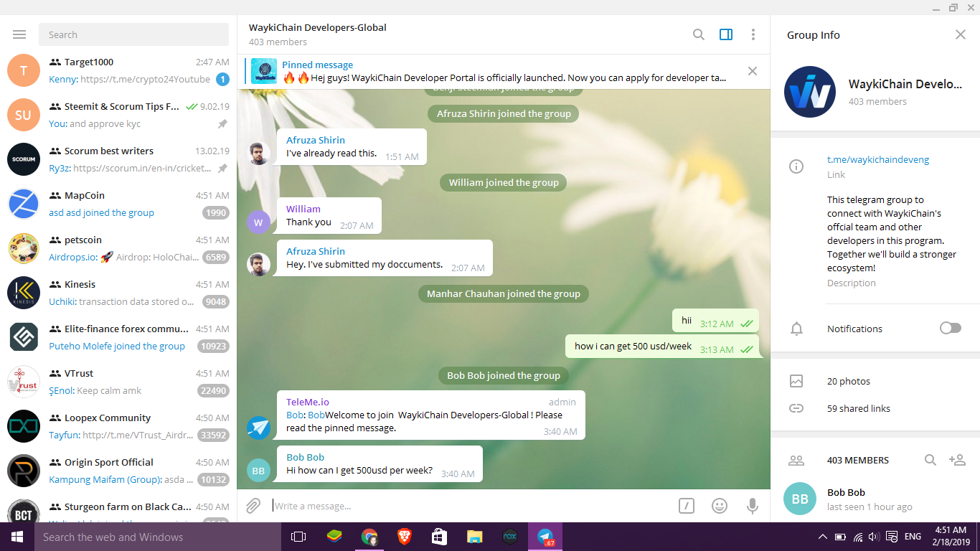Open the bot commands slash button
Image resolution: width=980 pixels, height=551 pixels.
click(687, 506)
